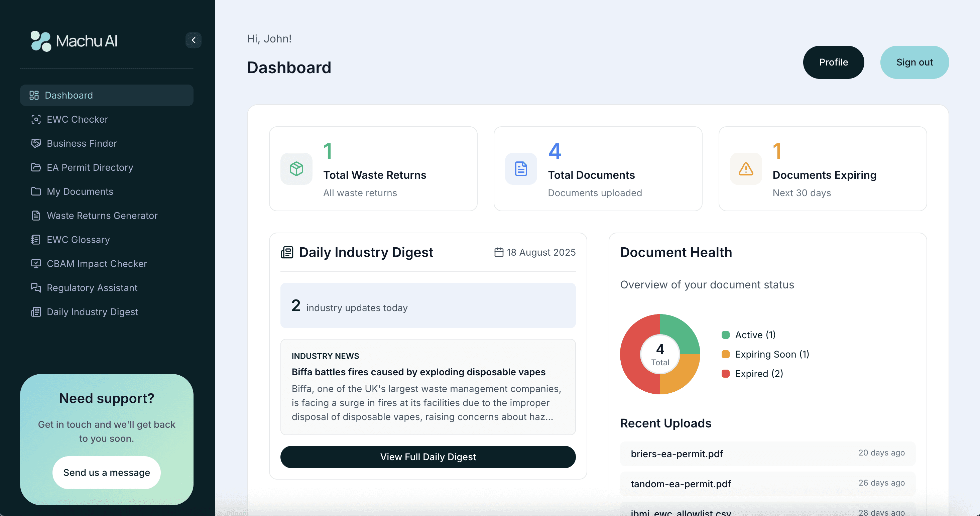Select the Business Finder sidebar icon
The image size is (980, 516).
36,143
